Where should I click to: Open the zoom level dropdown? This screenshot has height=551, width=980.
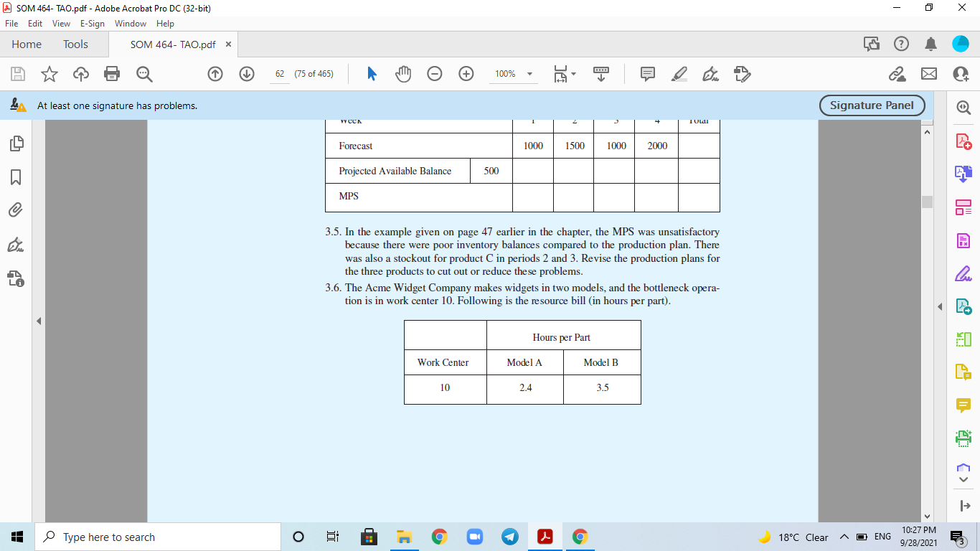coord(529,73)
